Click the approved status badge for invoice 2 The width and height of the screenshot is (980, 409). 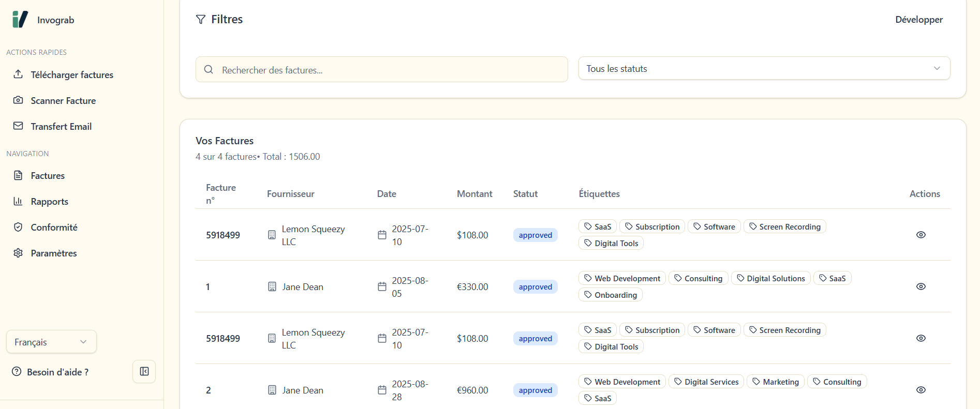(535, 390)
